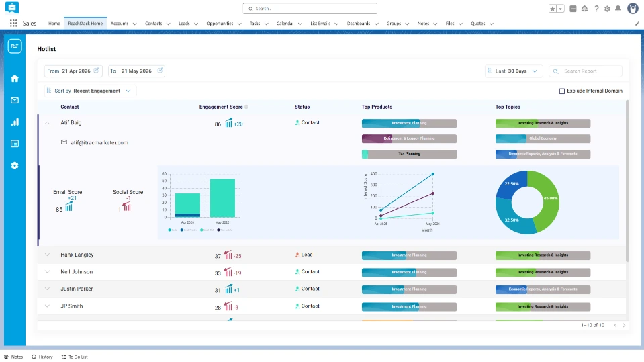Switch to the Opportunities tab
The width and height of the screenshot is (644, 362).
(220, 24)
